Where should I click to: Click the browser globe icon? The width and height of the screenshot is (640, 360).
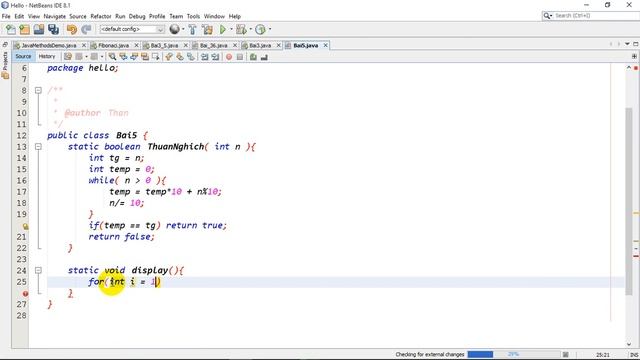[174, 29]
